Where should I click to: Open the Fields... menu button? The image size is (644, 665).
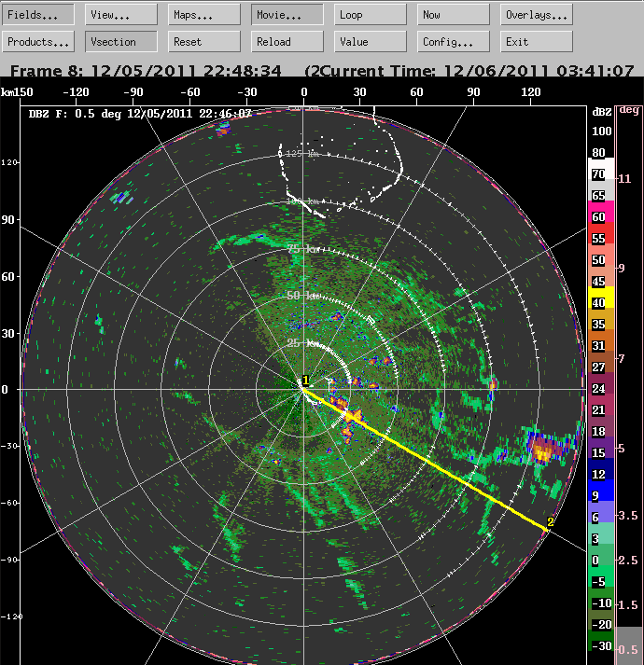pos(38,15)
